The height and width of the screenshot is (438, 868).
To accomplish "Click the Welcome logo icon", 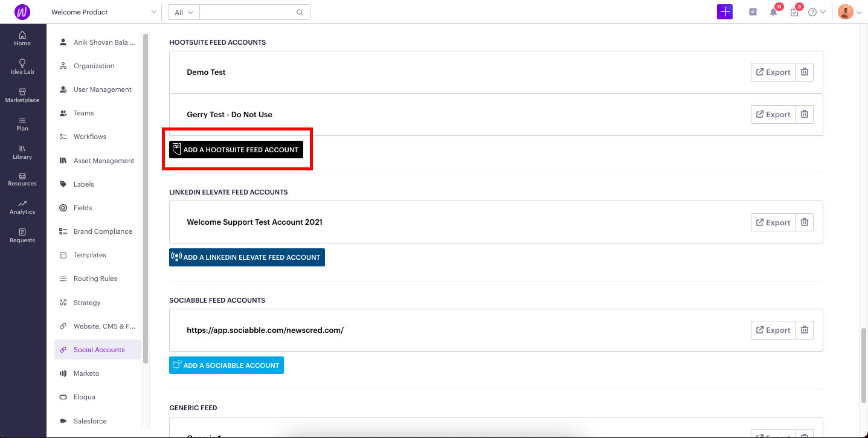I will 22,12.
